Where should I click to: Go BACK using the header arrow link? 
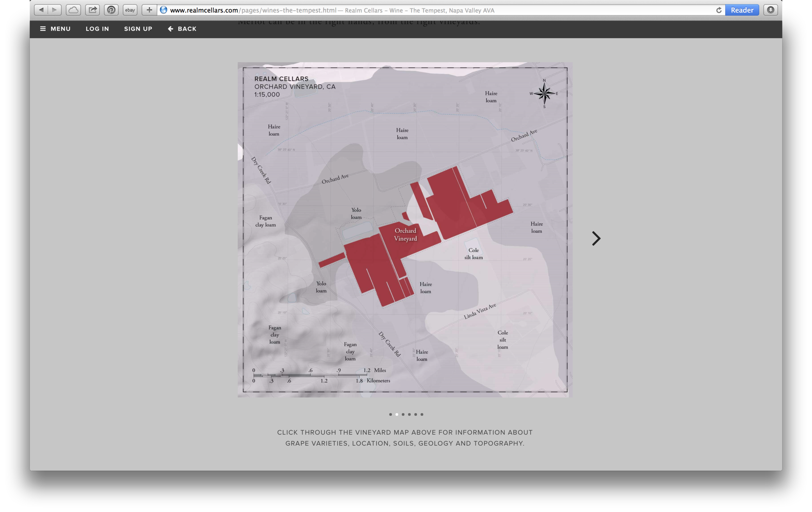[182, 29]
